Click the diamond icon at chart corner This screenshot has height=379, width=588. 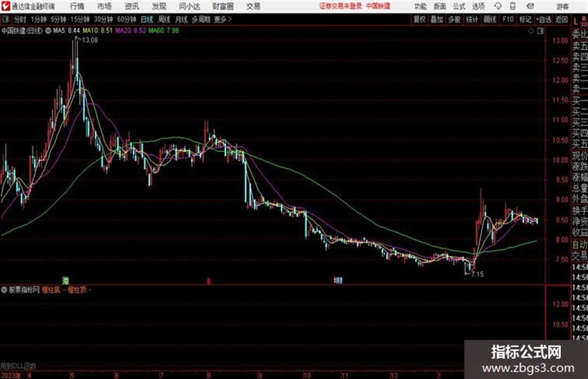tap(531, 30)
